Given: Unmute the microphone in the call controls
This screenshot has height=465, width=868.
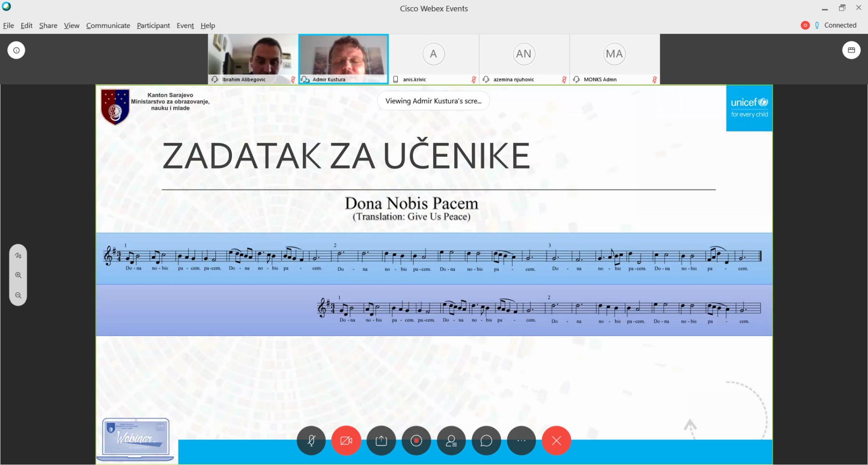Looking at the screenshot, I should pos(311,440).
